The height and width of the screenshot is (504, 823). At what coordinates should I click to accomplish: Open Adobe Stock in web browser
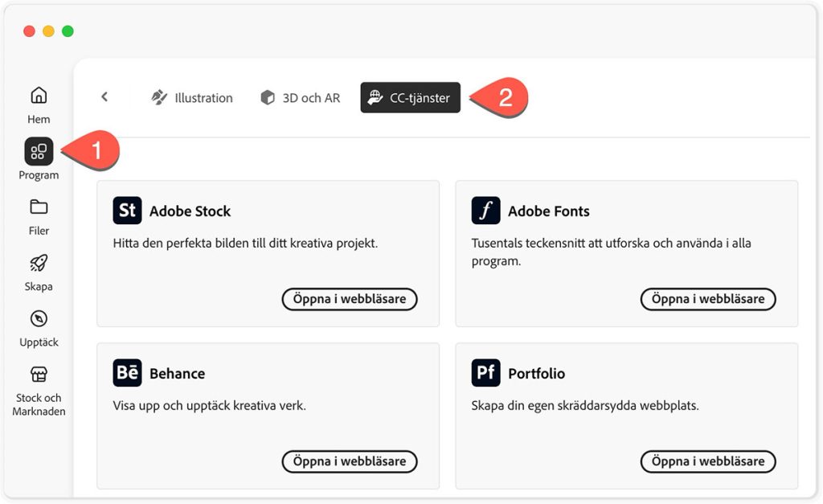coord(350,299)
